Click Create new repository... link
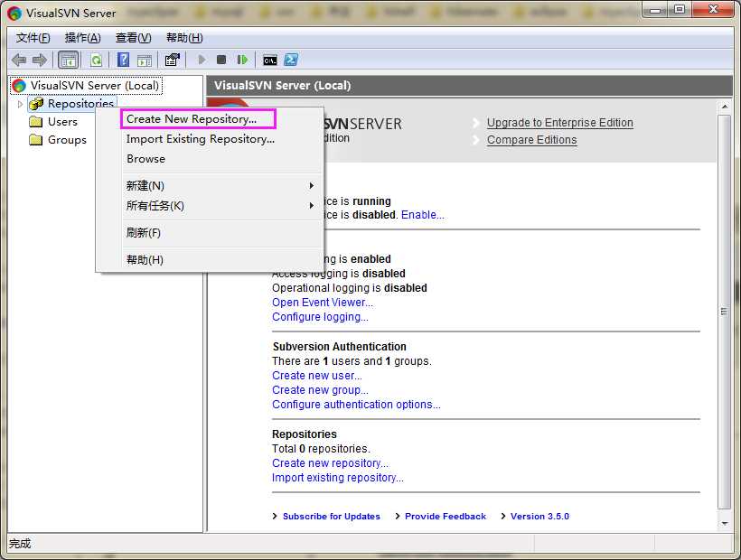The width and height of the screenshot is (741, 560). pyautogui.click(x=330, y=463)
